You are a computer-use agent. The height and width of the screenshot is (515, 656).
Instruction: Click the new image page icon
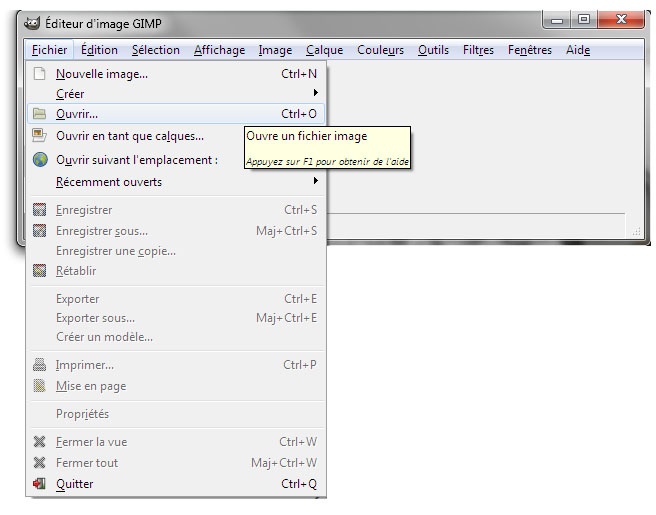(x=40, y=74)
